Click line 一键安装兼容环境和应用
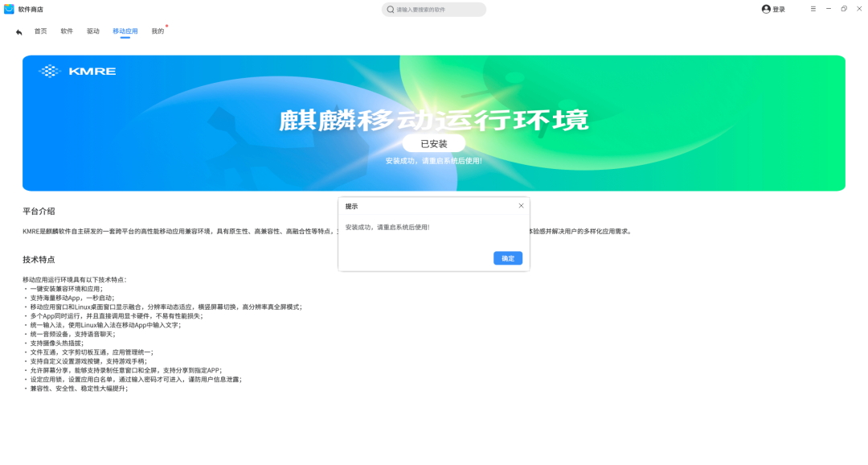 [x=67, y=289]
